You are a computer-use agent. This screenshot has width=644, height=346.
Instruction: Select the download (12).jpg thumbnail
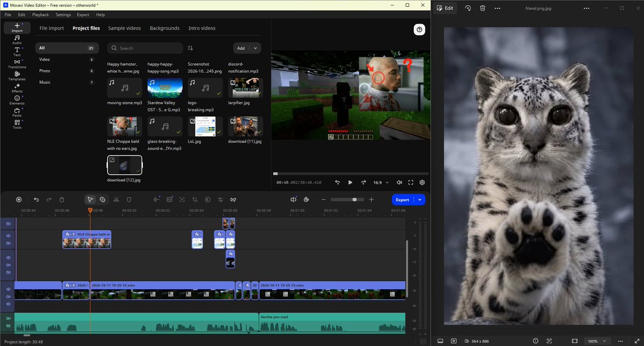(125, 165)
